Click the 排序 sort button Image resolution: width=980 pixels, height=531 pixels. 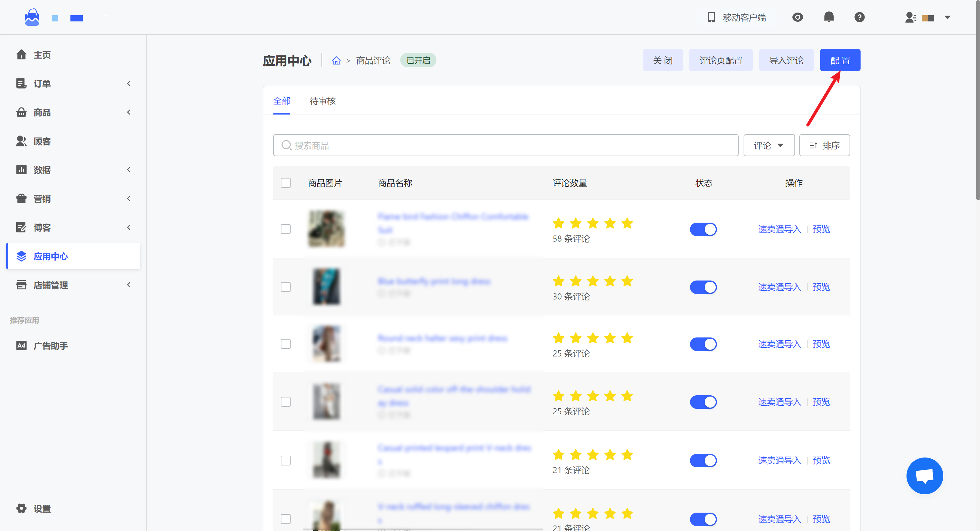824,145
